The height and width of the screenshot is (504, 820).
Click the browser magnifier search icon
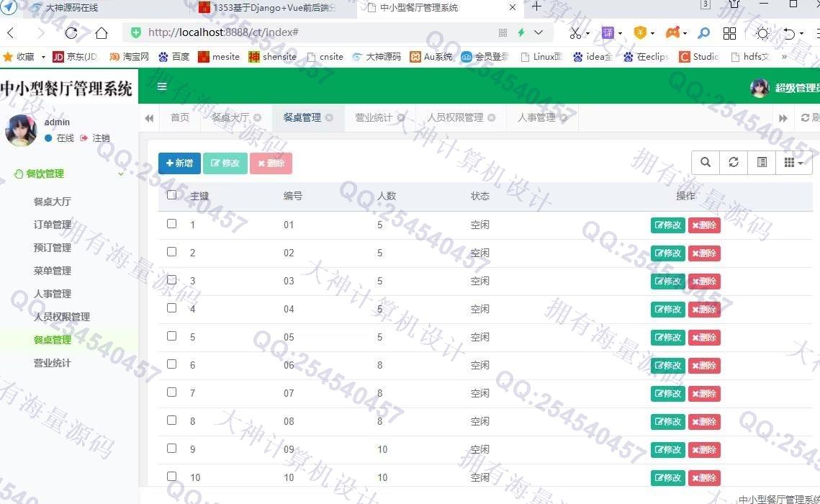(x=704, y=33)
